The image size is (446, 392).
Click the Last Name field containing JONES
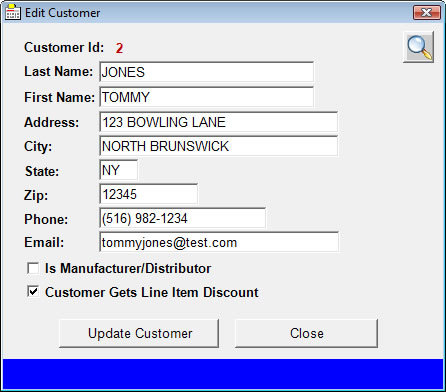point(206,72)
